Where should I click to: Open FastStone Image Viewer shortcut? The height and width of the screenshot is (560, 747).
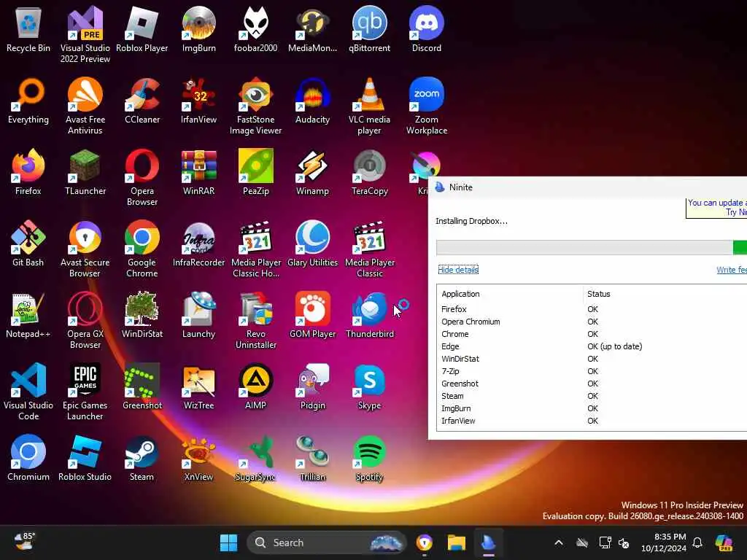(255, 106)
